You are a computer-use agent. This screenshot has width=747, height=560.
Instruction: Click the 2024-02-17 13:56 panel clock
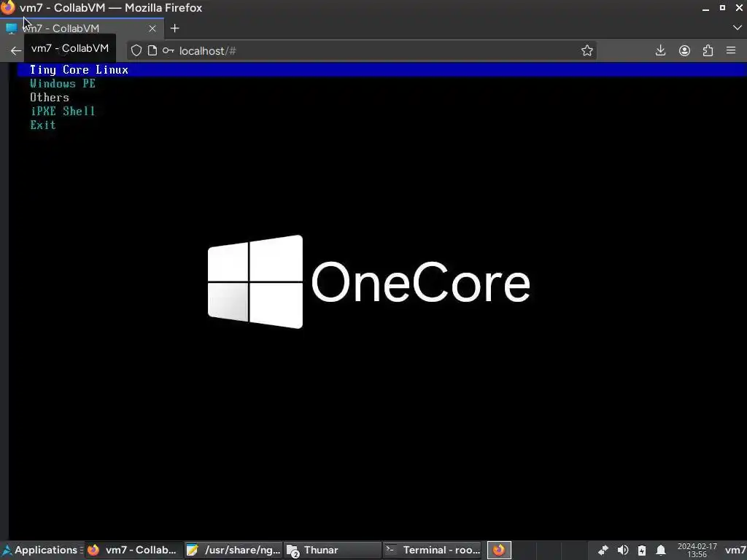click(x=697, y=551)
